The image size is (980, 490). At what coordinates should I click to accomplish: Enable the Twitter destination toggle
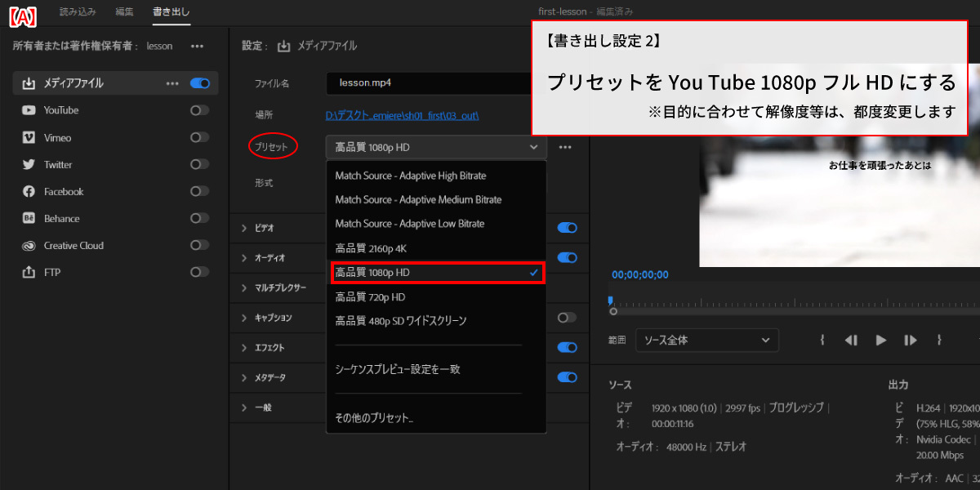tap(199, 164)
